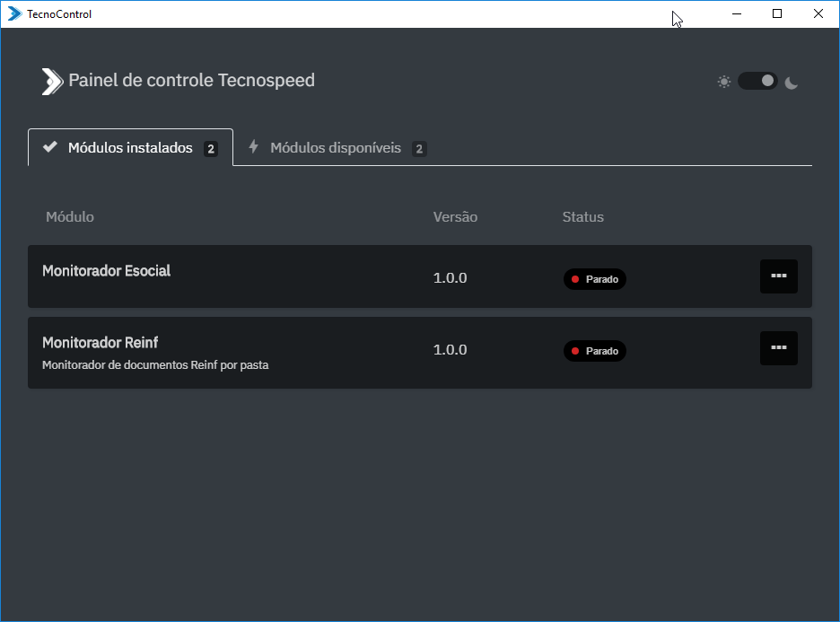Viewport: 840px width, 622px height.
Task: Click version 1.0.0 of Monitorador Esocial
Action: click(x=450, y=278)
